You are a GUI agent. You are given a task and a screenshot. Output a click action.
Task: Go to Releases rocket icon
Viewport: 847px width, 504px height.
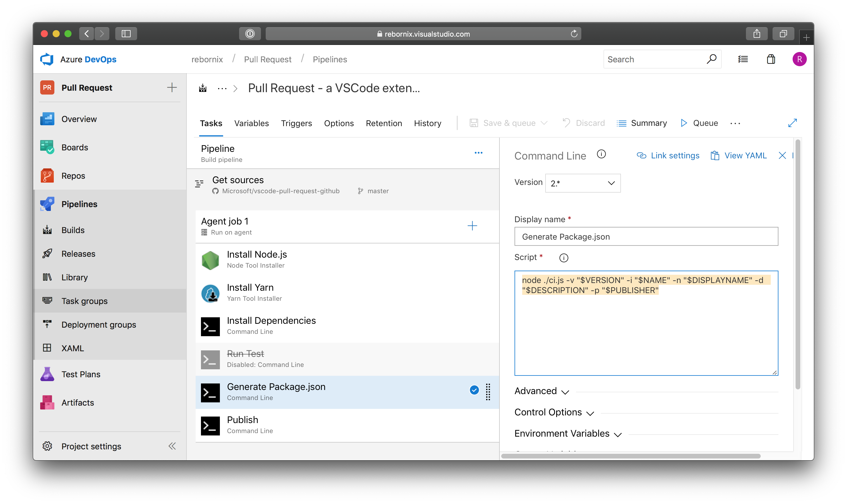(47, 253)
